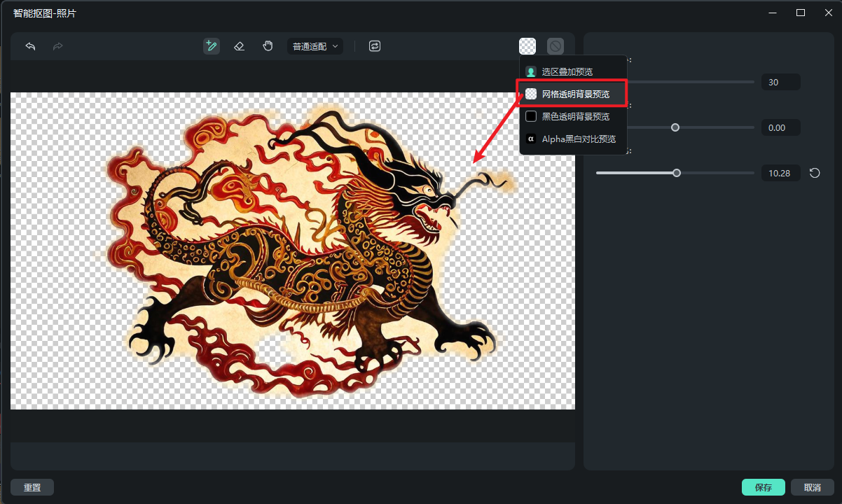Choose 选区叠加预览 menu option
Viewport: 842px width, 504px height.
coord(573,71)
